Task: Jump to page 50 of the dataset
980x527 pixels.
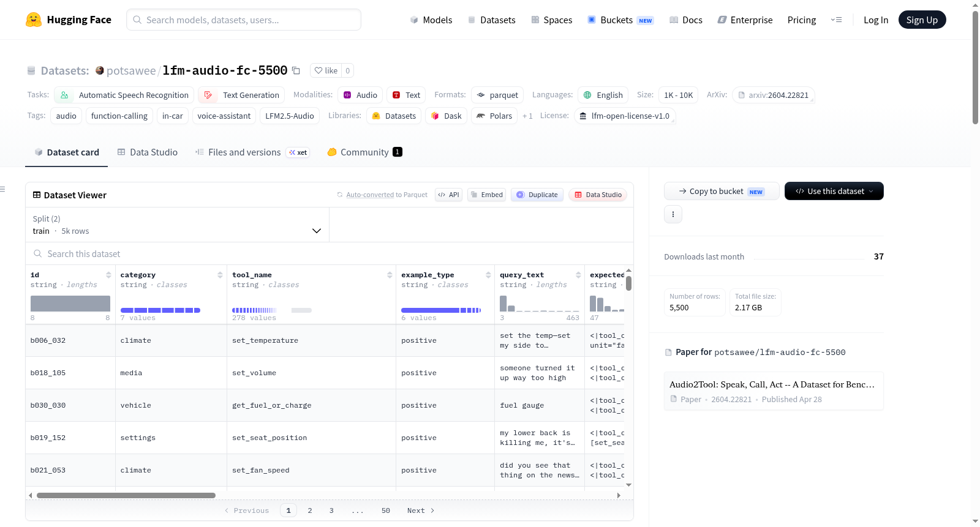Action: (386, 510)
